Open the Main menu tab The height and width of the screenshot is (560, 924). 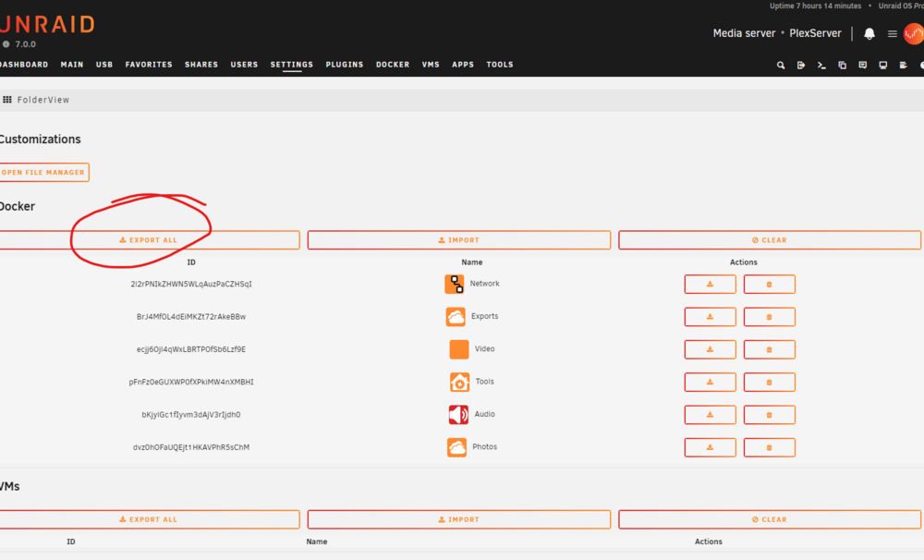click(72, 65)
